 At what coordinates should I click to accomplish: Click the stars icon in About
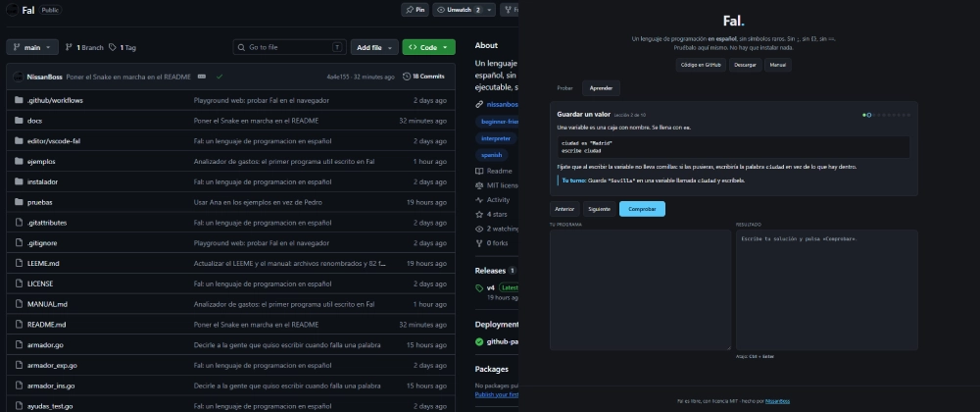[479, 215]
